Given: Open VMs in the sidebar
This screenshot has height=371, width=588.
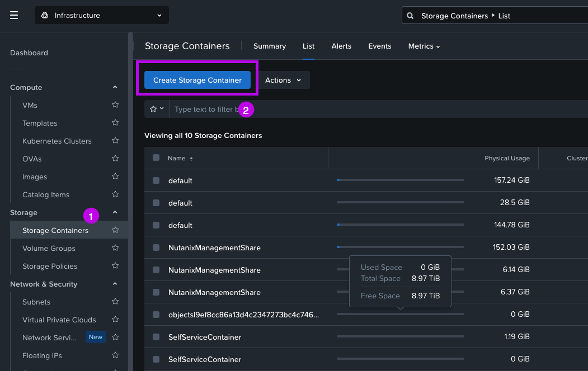Looking at the screenshot, I should point(30,105).
